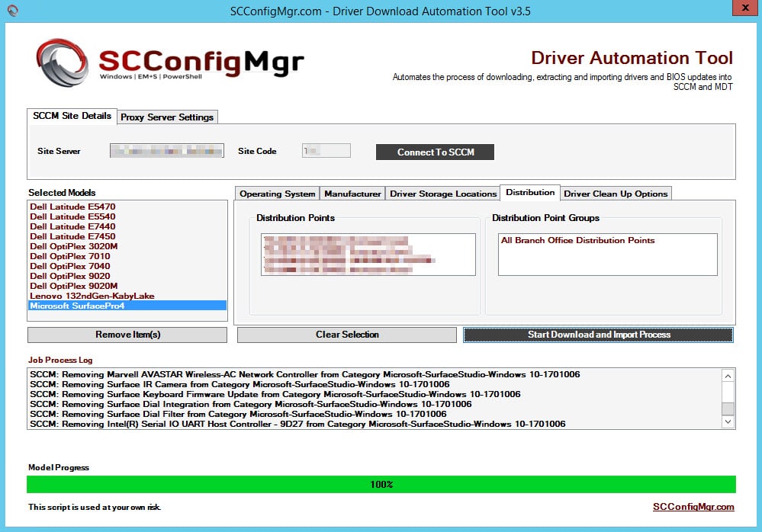Click Remove Item(s) button
The width and height of the screenshot is (762, 532).
pos(127,335)
